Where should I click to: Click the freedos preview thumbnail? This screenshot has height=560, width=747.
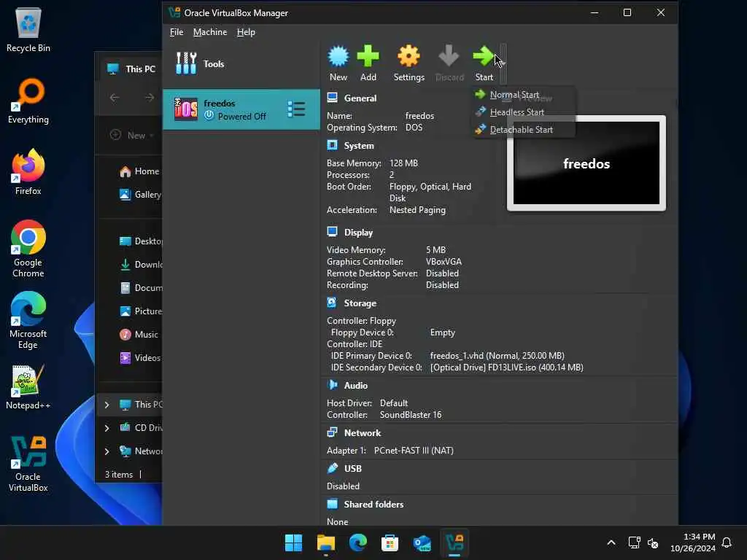[586, 163]
